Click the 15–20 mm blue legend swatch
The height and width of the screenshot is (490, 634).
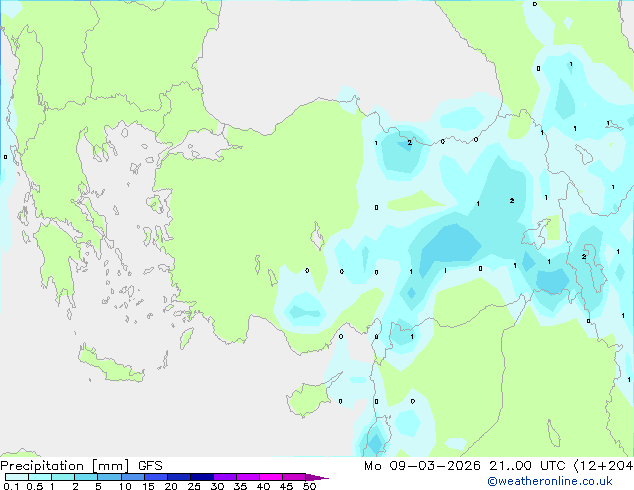coord(155,477)
